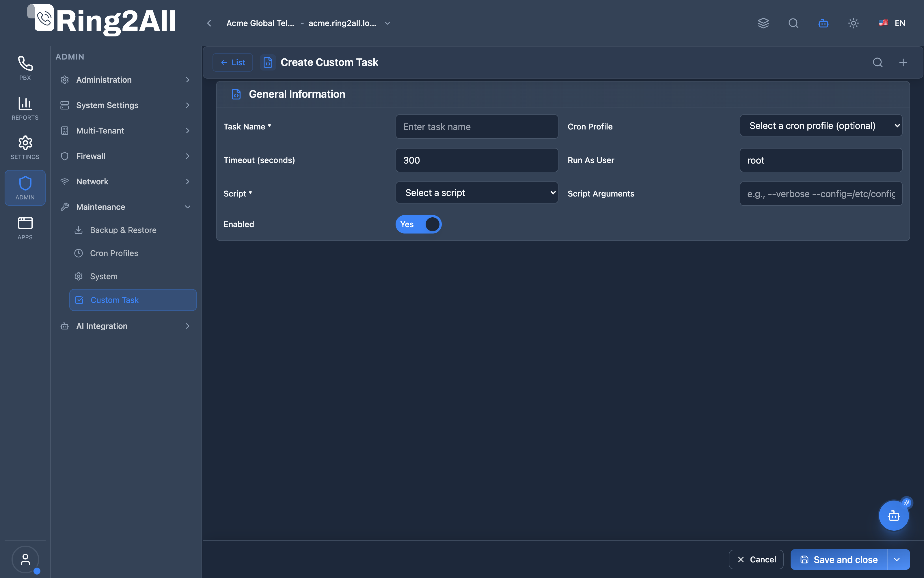Open the Reports section
The image size is (924, 578).
point(25,108)
